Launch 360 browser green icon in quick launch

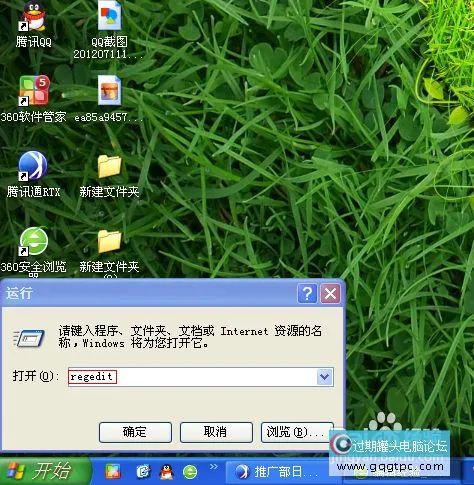[x=190, y=472]
